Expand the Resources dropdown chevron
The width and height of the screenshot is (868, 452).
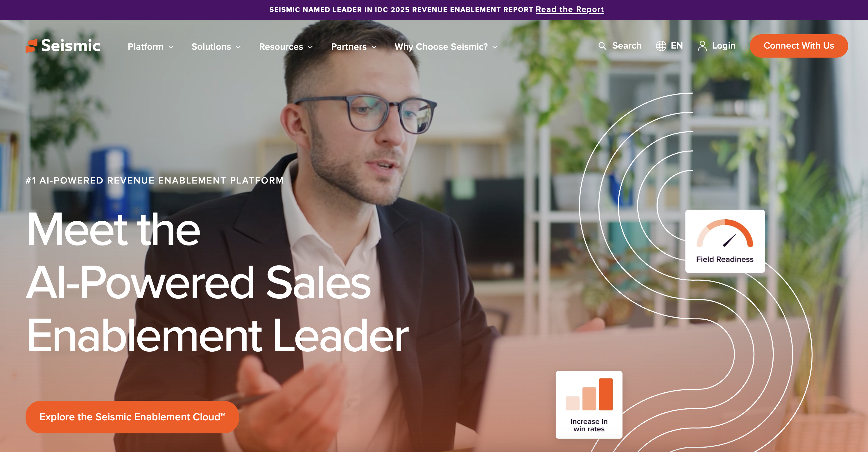coord(310,47)
